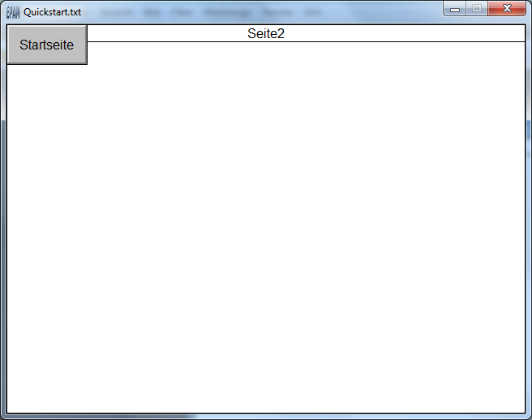The height and width of the screenshot is (420, 532).
Task: Close the Quickstart.txt window
Action: point(507,8)
